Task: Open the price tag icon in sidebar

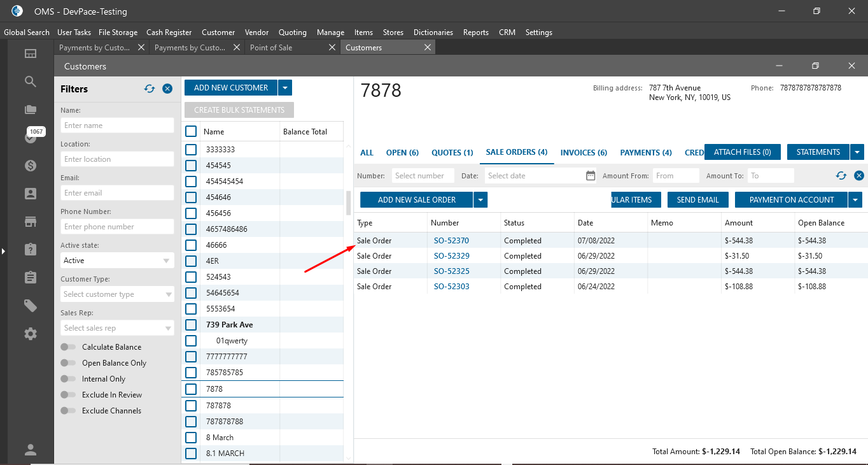Action: (x=31, y=306)
